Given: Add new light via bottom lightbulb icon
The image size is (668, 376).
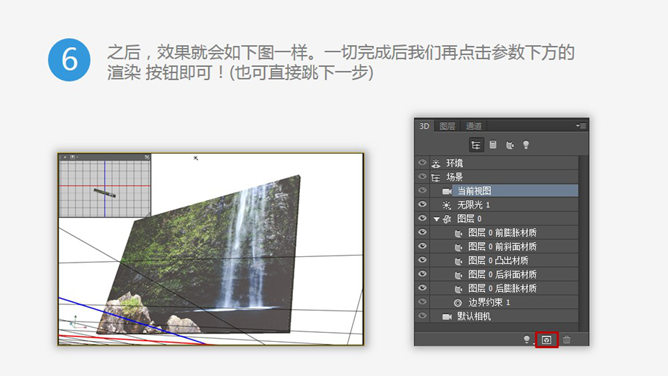Looking at the screenshot, I should pyautogui.click(x=527, y=339).
